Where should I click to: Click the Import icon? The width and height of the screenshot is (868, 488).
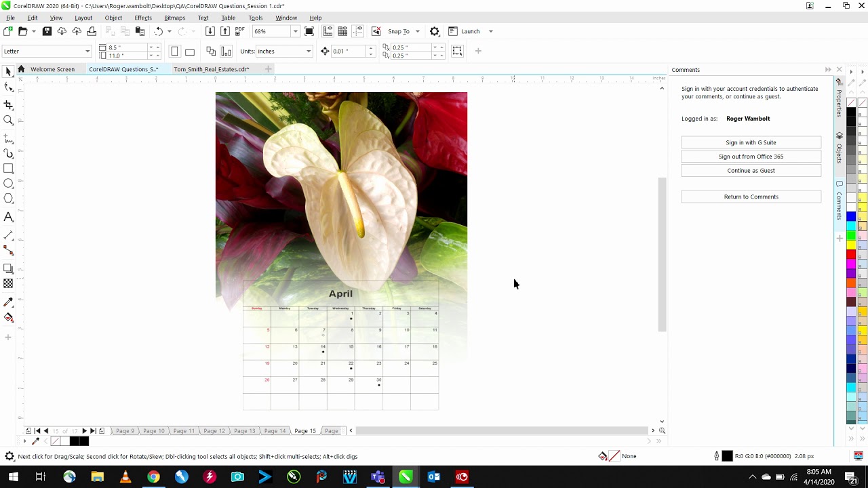[x=210, y=31]
